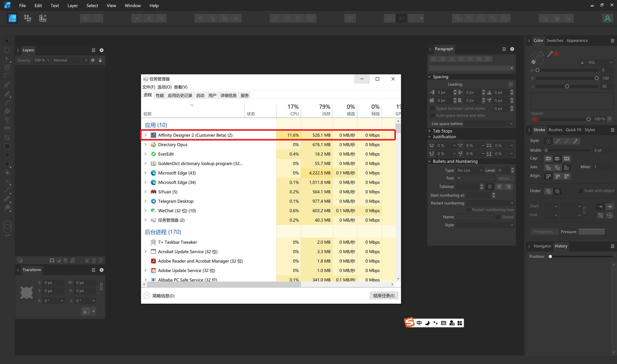Select the Rectangle shape tool
This screenshot has height=364, width=617.
pyautogui.click(x=7, y=146)
